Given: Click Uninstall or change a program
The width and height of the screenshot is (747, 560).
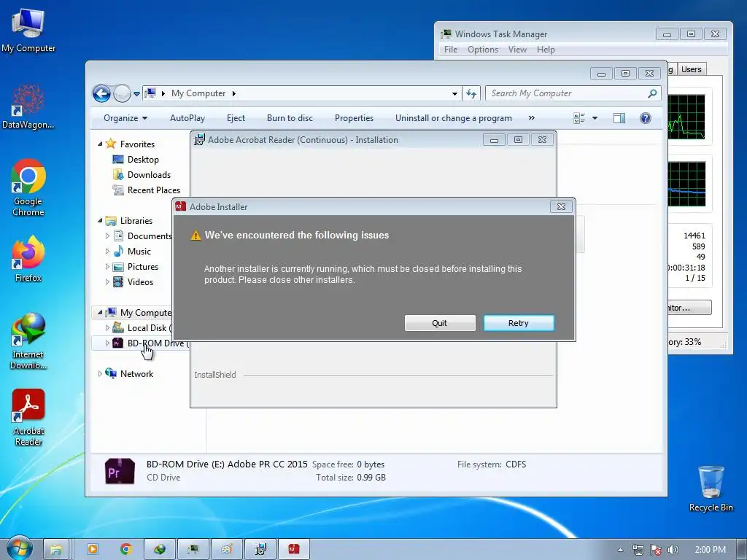Looking at the screenshot, I should pos(454,118).
